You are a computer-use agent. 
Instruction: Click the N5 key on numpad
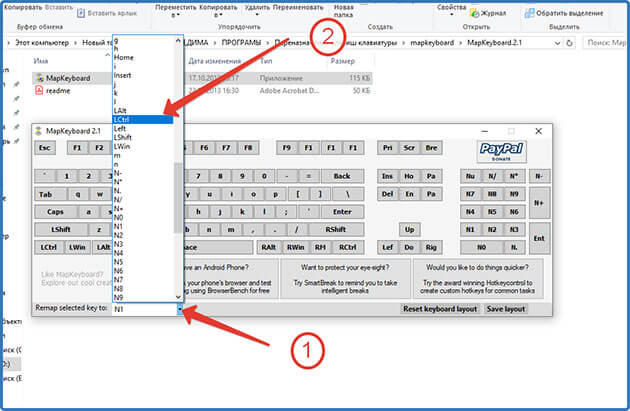[492, 212]
